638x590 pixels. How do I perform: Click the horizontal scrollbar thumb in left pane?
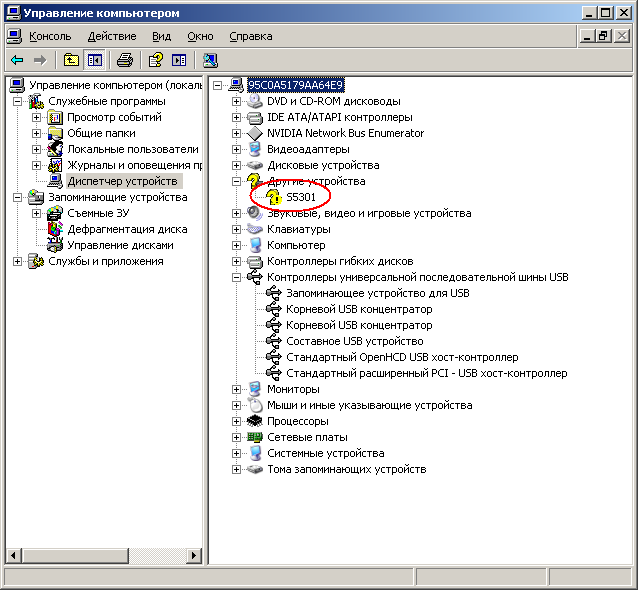(76, 555)
